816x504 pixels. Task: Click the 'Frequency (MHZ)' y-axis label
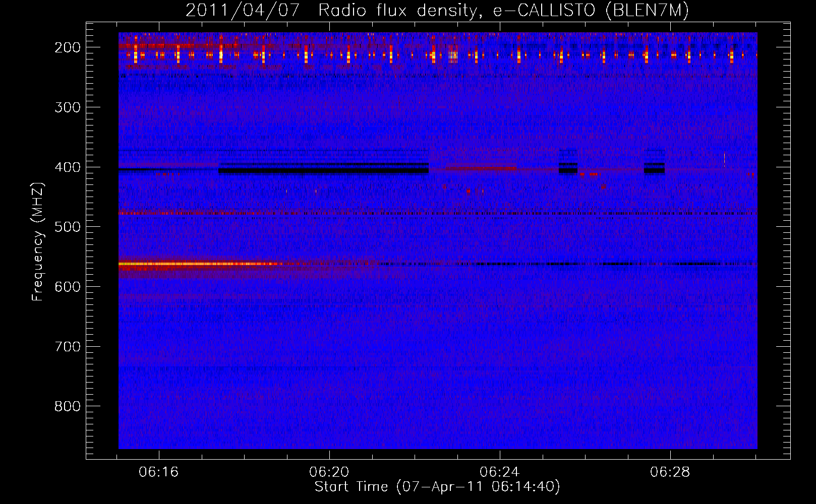coord(38,241)
